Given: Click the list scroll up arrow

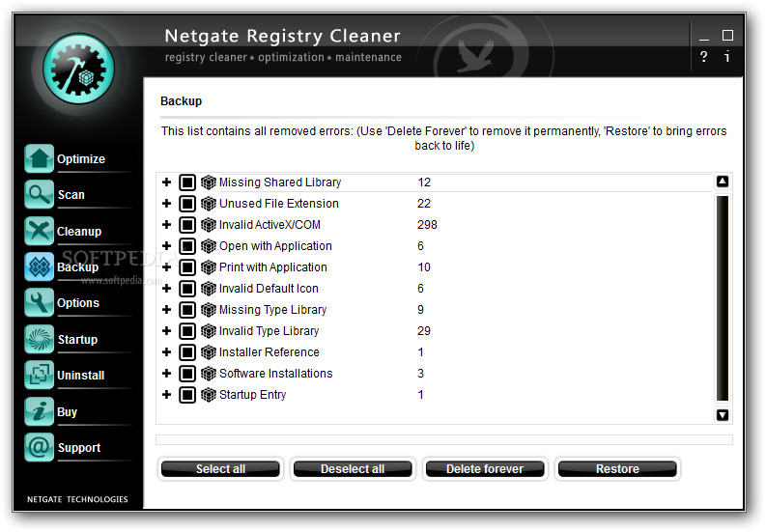Looking at the screenshot, I should coord(723,182).
